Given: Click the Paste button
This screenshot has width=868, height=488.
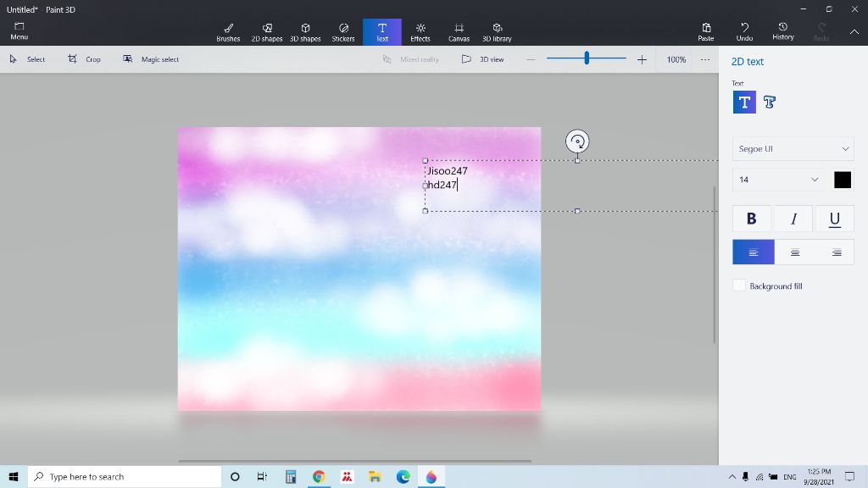Looking at the screenshot, I should point(706,31).
